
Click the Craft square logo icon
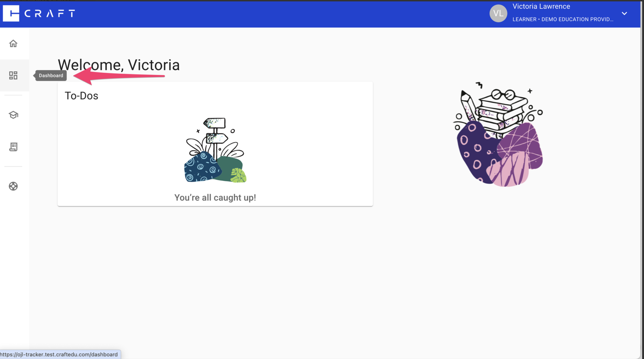click(11, 13)
